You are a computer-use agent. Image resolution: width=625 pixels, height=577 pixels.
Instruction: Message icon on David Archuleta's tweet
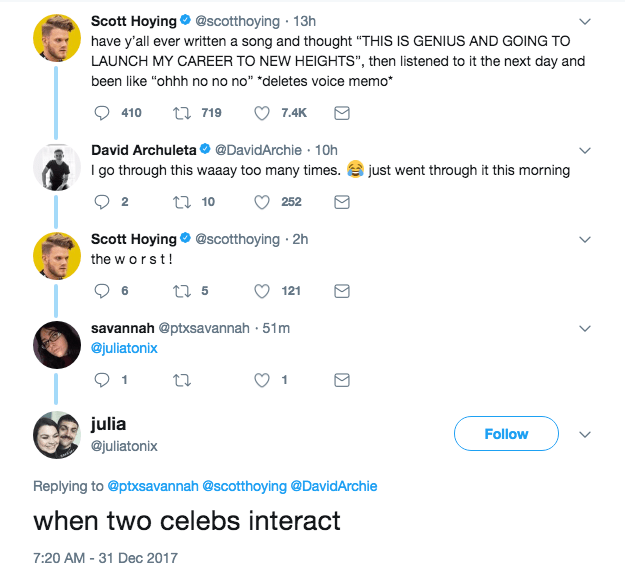341,202
